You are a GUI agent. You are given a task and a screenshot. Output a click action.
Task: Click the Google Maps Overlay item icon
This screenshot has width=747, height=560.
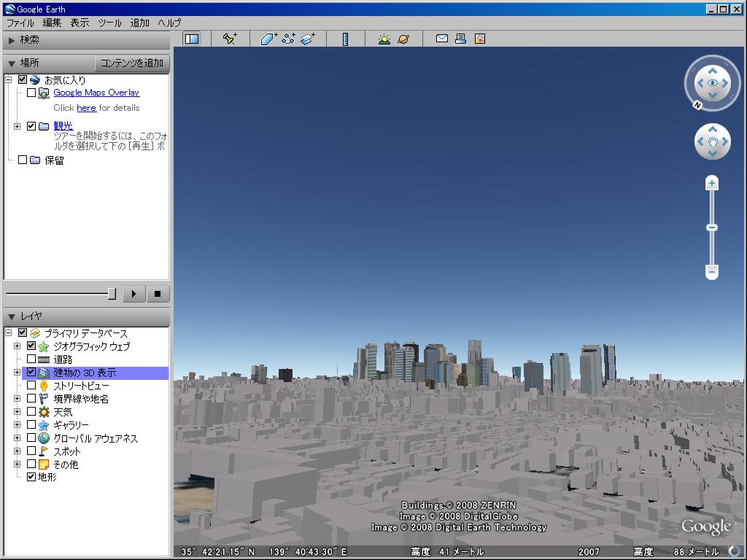tap(43, 93)
